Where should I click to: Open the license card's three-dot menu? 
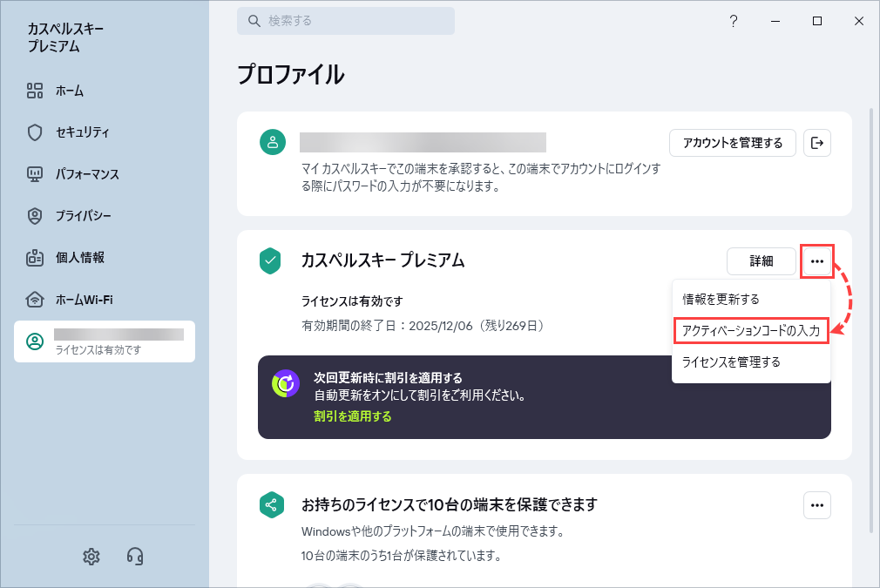tap(816, 261)
